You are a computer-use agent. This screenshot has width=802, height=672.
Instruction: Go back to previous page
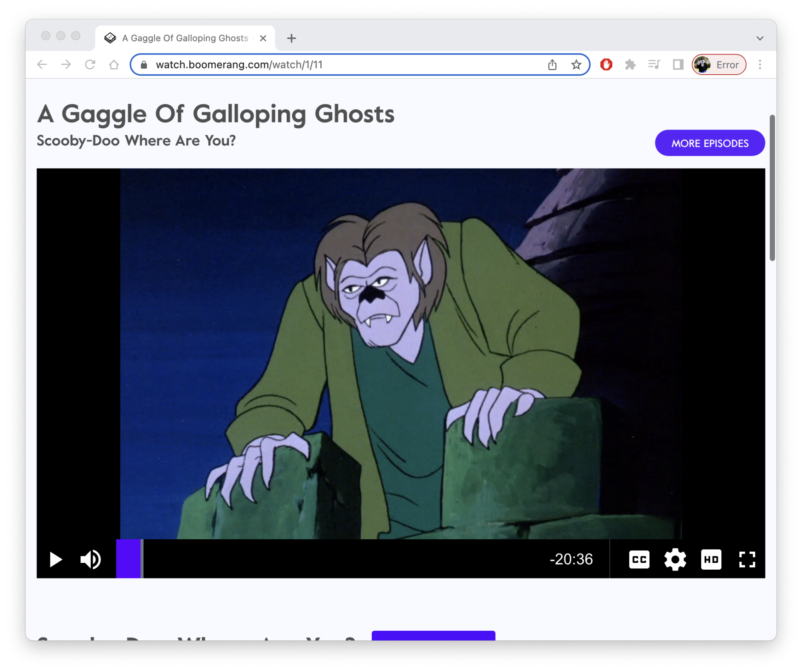click(x=42, y=65)
